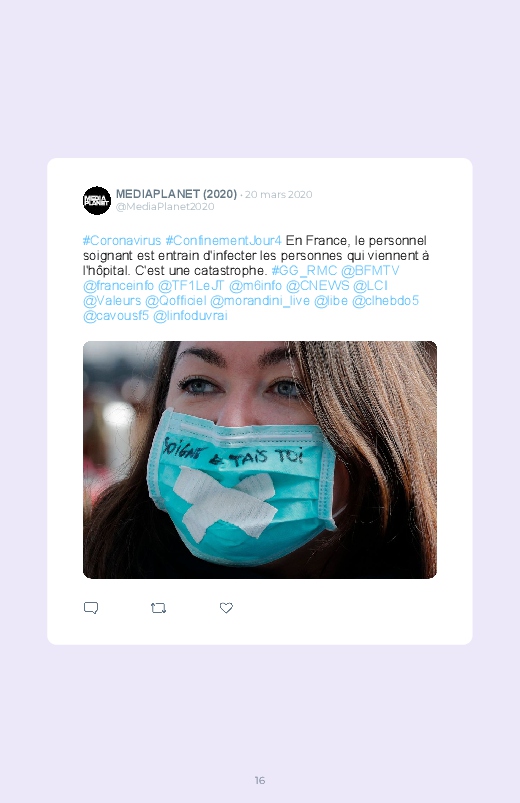Click the @LCI mention
This screenshot has height=803, width=520.
point(370,286)
